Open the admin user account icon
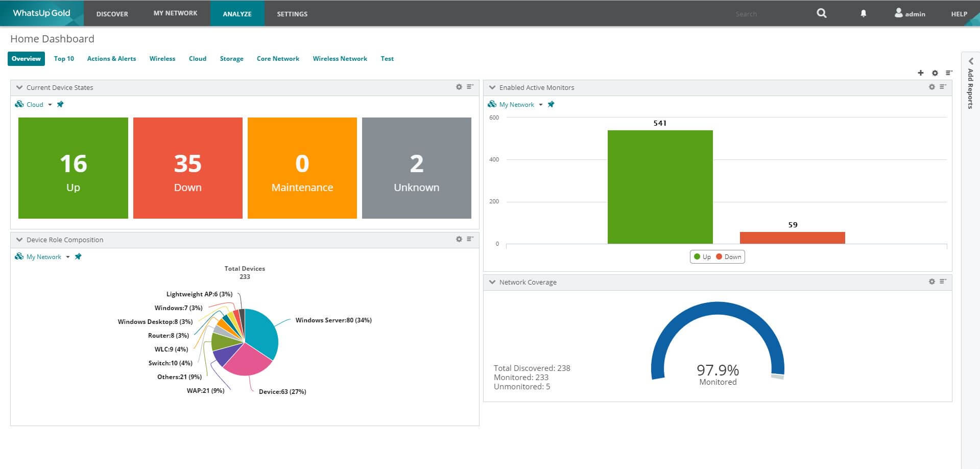The image size is (980, 469). pos(898,13)
